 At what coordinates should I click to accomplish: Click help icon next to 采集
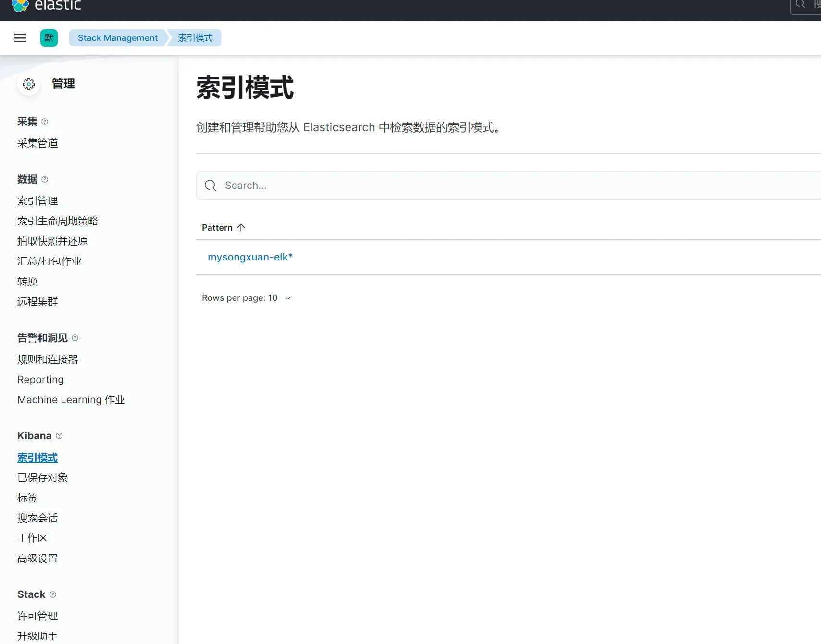45,122
